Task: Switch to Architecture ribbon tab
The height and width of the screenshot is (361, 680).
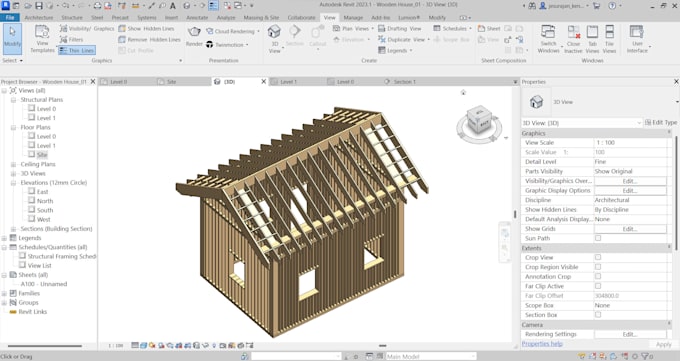Action: point(39,18)
